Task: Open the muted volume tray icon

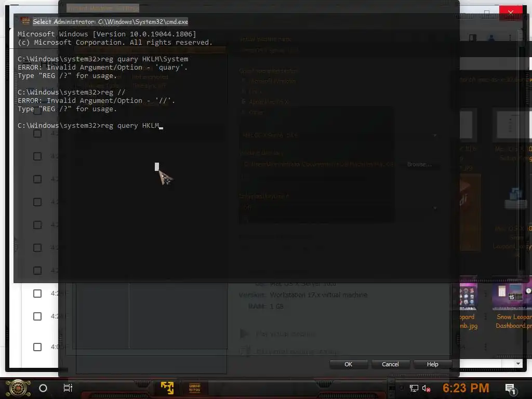Action: click(x=426, y=389)
